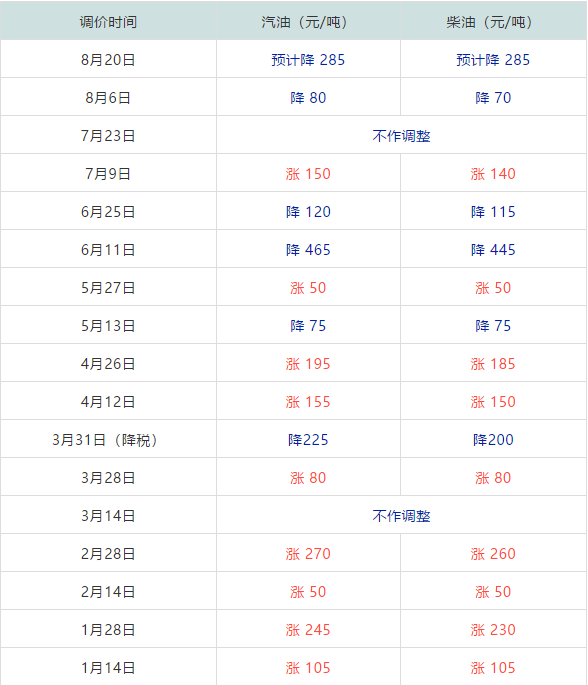Click diesel 预计降 285 in 8月20日 row
Image resolution: width=588 pixels, height=685 pixels.
click(493, 60)
